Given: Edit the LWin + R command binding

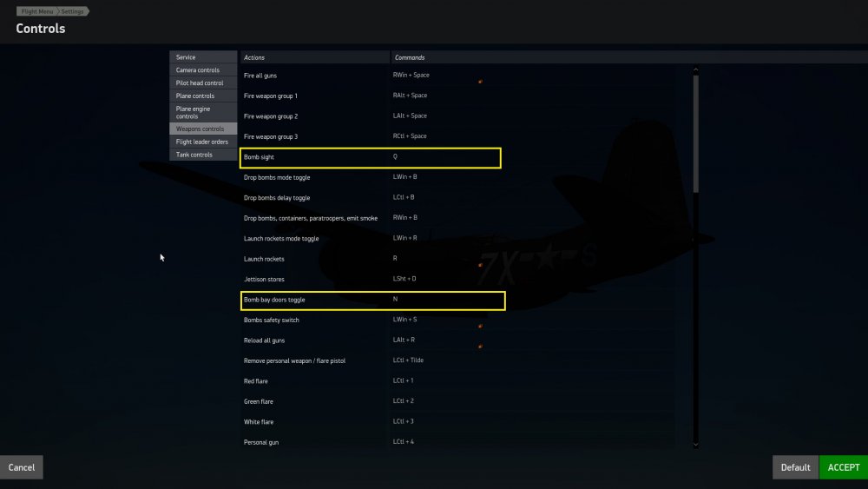Looking at the screenshot, I should tap(405, 238).
